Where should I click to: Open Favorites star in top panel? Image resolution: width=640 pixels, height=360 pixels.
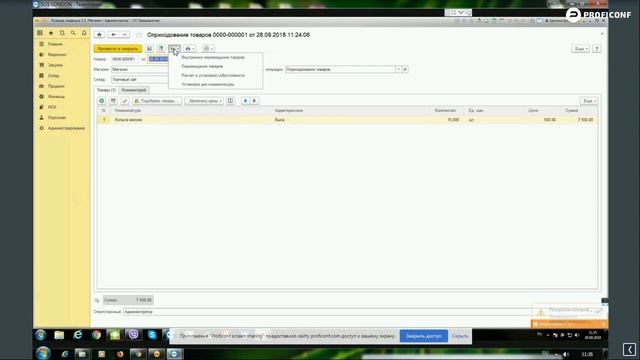tap(51, 33)
